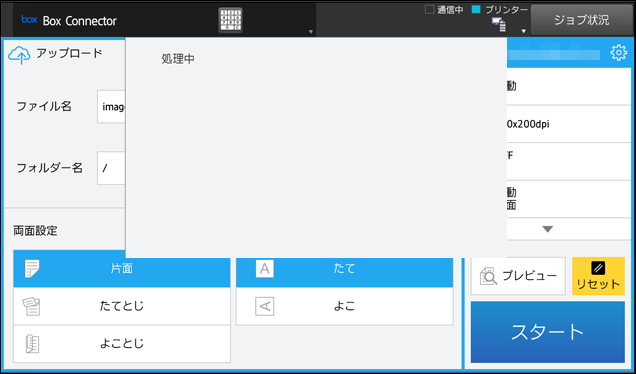636x374 pixels.
Task: Select the 200dpi resolution setting row
Action: (x=569, y=124)
